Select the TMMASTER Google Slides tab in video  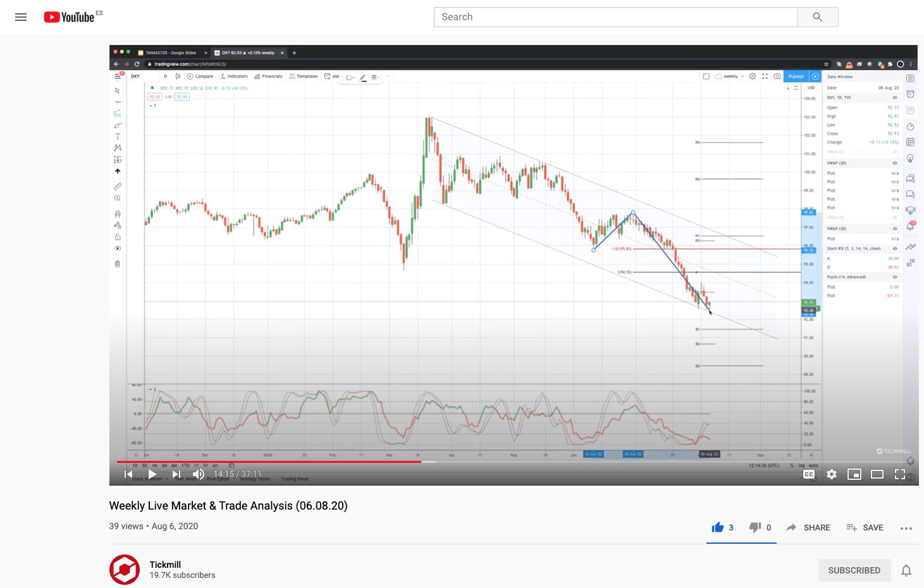click(171, 52)
